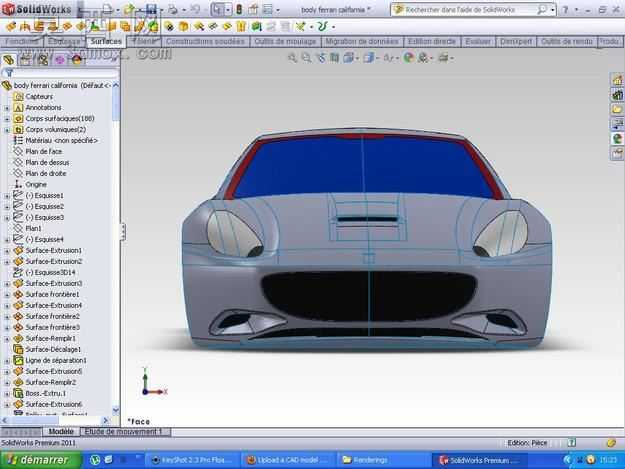This screenshot has width=625, height=469.
Task: Open the View Orientation menu
Action: pyautogui.click(x=349, y=58)
